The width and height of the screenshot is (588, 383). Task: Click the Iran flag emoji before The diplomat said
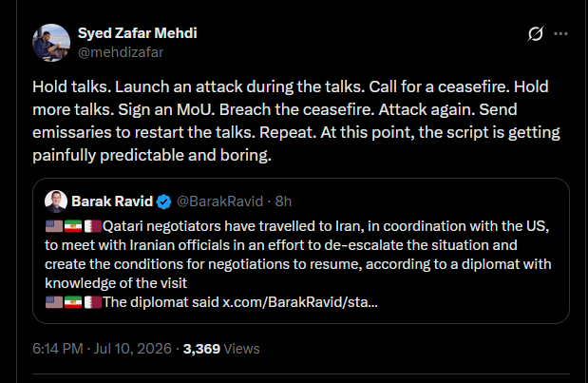[x=73, y=302]
